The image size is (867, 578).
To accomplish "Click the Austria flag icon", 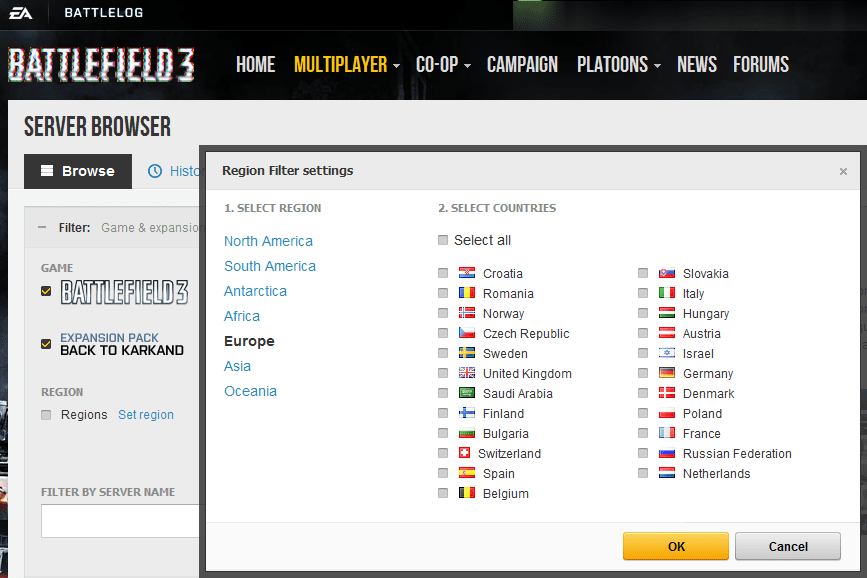I will (x=667, y=333).
